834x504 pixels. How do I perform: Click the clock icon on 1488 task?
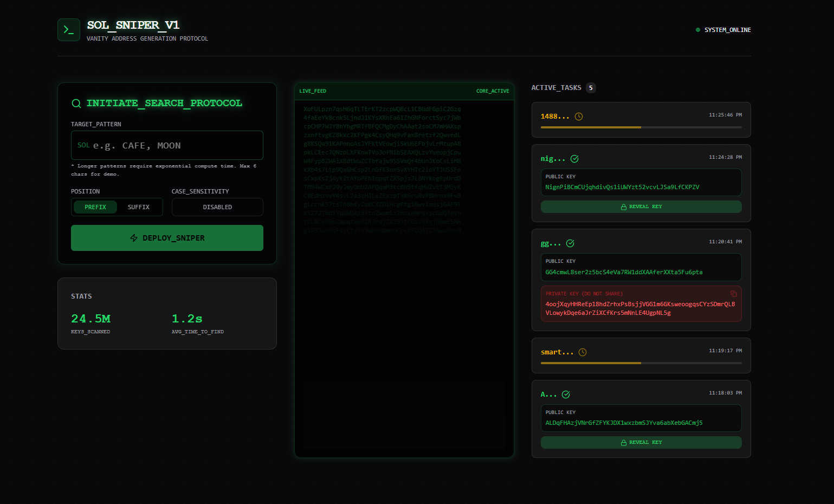tap(579, 117)
